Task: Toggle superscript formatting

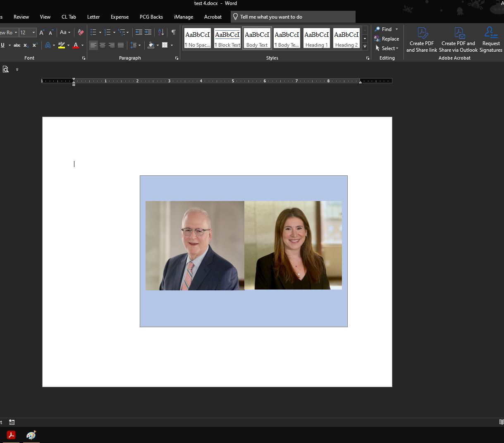Action: point(35,45)
